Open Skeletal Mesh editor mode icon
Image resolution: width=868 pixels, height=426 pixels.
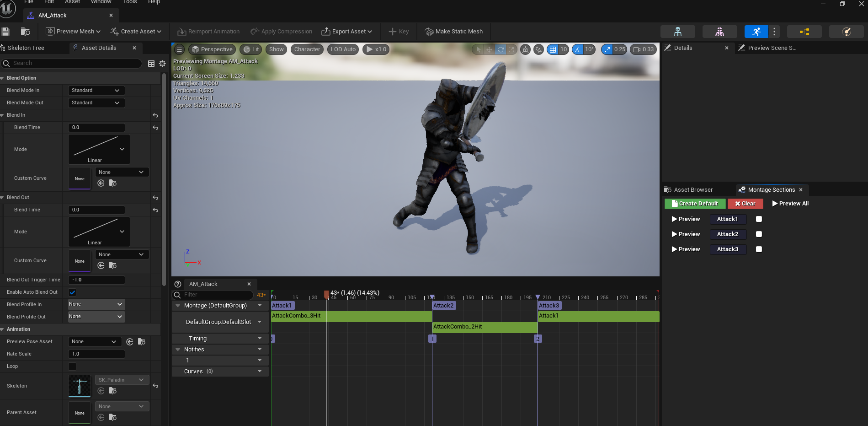pos(719,32)
